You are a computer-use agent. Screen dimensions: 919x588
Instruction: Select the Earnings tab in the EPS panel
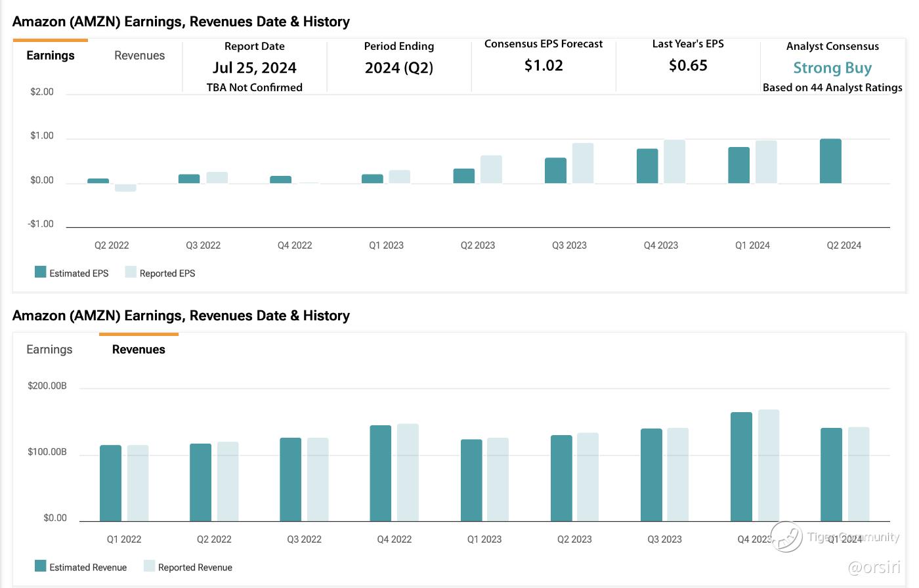tap(51, 56)
